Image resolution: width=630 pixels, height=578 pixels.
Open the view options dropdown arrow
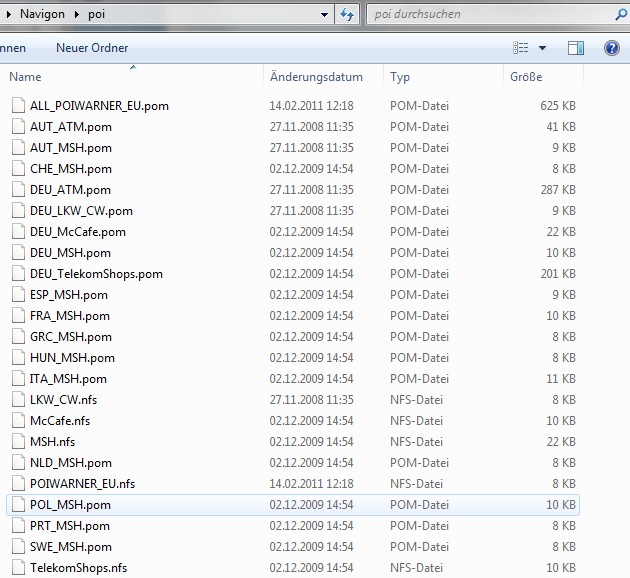pyautogui.click(x=542, y=48)
